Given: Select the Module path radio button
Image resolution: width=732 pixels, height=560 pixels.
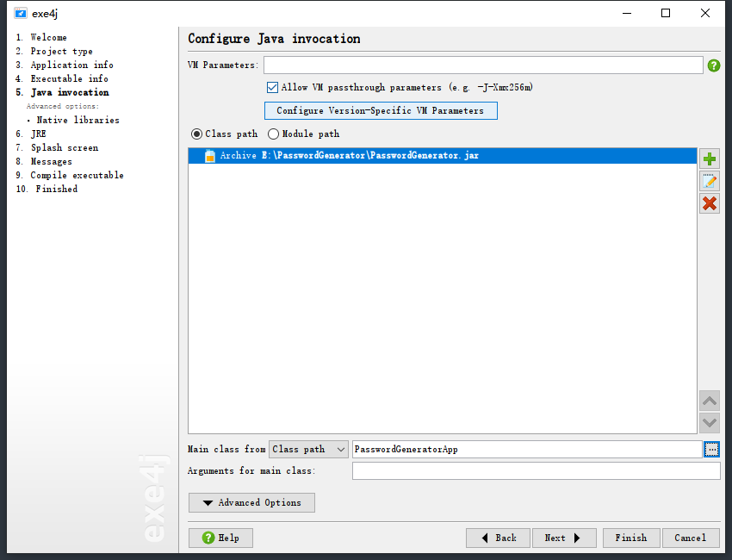Looking at the screenshot, I should point(273,134).
